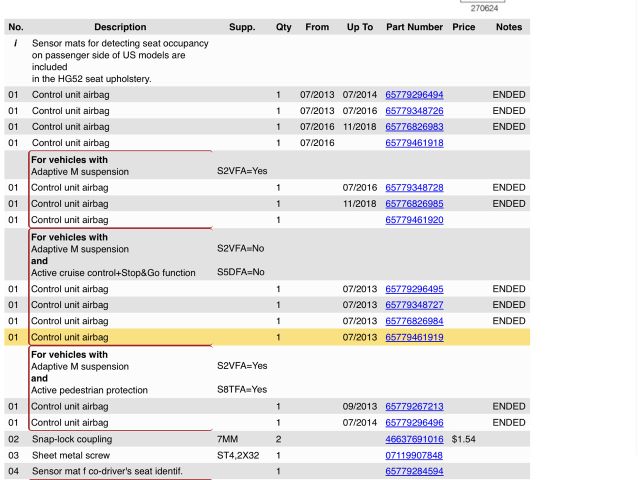The width and height of the screenshot is (640, 480).
Task: Click part number 65779267213
Action: click(x=414, y=407)
